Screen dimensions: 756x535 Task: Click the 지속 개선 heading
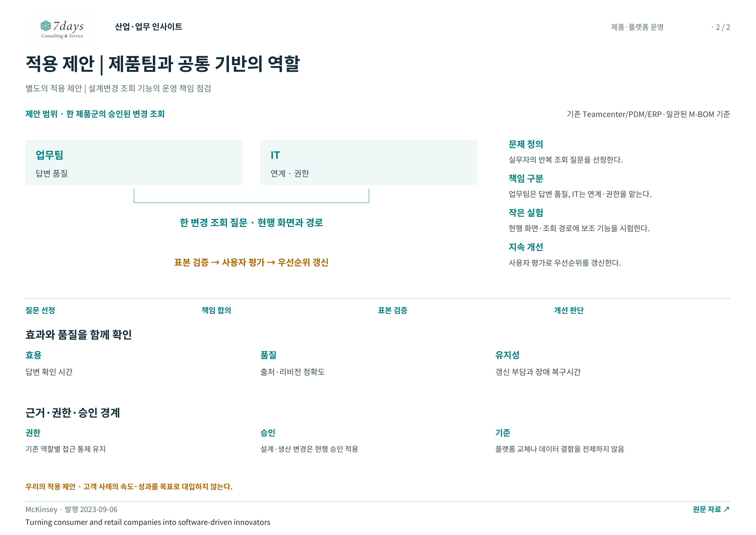(x=526, y=247)
